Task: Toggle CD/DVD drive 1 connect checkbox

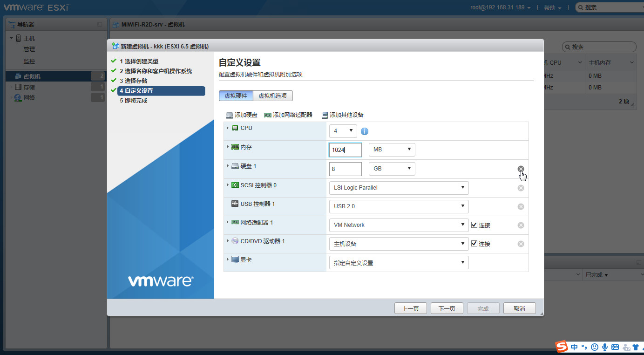Action: coord(474,243)
